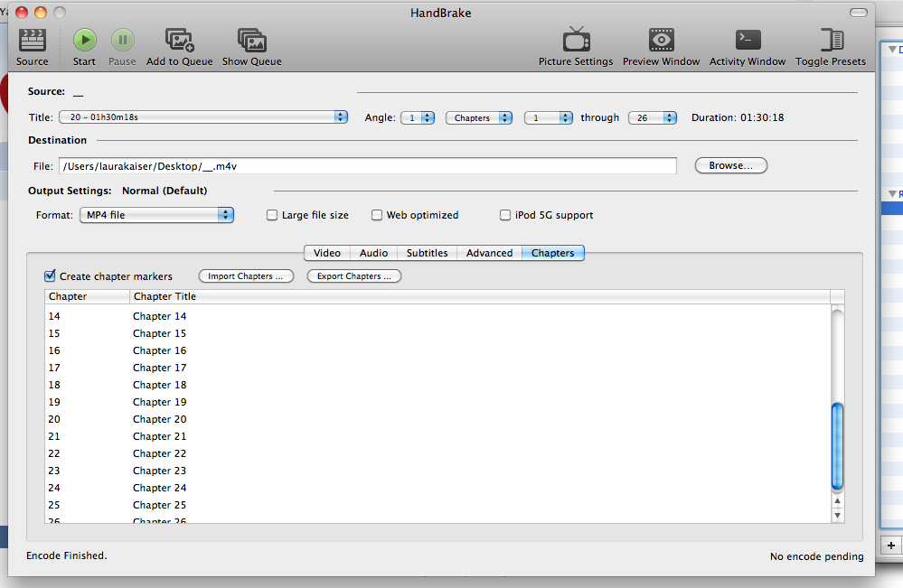Open Picture Settings TV icon
903x588 pixels.
click(x=576, y=39)
